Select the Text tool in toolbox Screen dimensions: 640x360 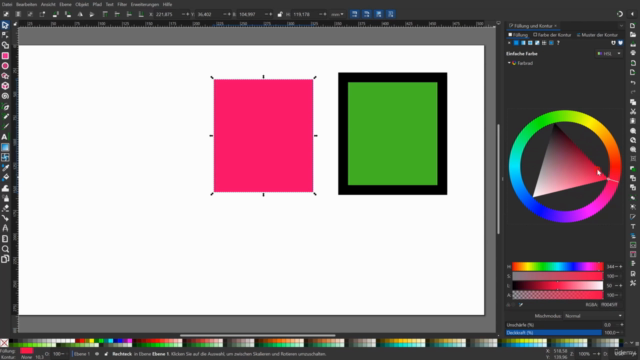(5, 137)
